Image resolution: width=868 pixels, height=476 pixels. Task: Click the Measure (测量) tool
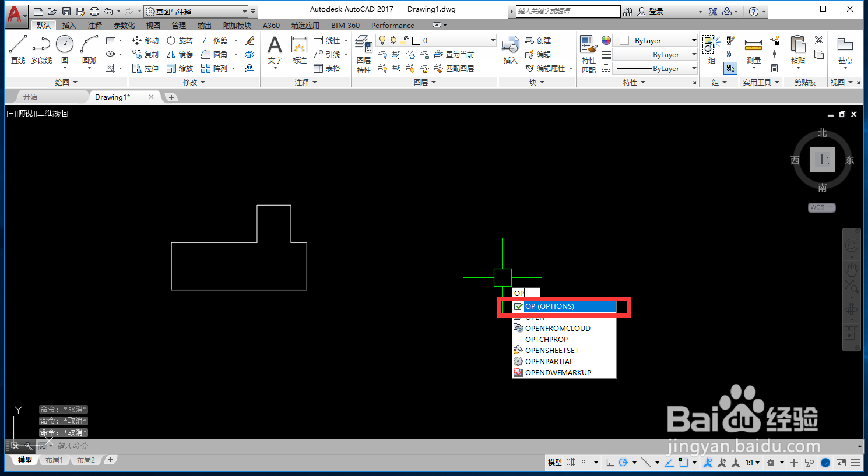pyautogui.click(x=753, y=50)
